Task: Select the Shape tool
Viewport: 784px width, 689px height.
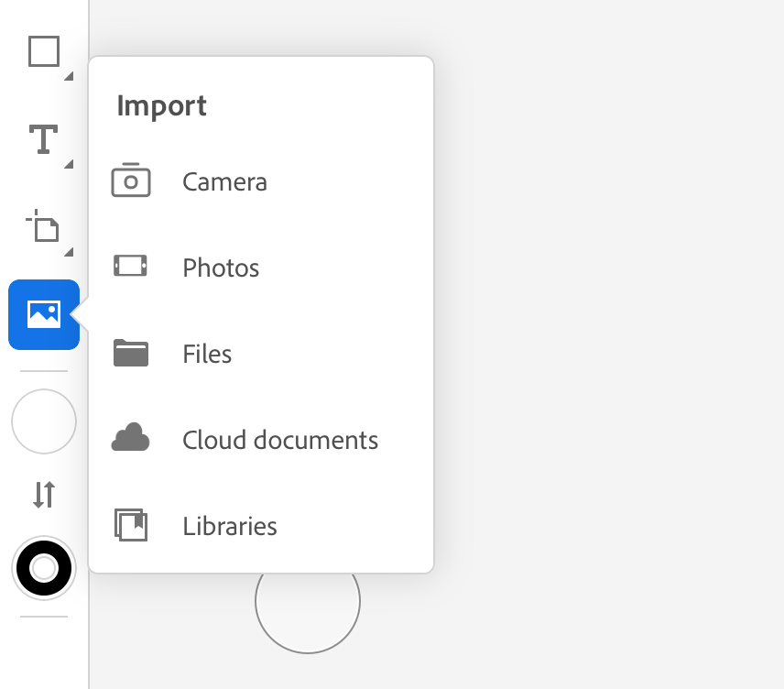Action: [x=43, y=52]
